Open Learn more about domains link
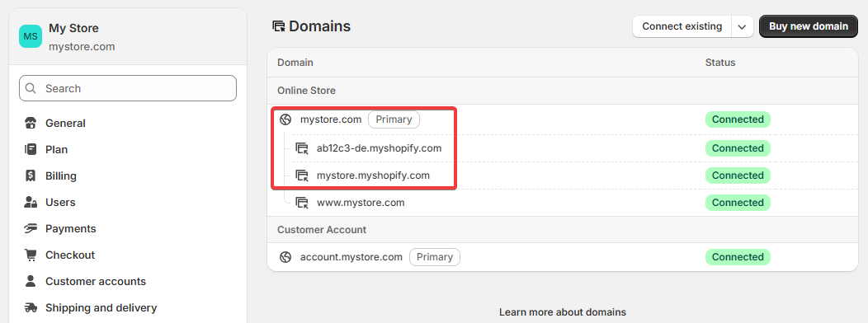 pyautogui.click(x=563, y=312)
